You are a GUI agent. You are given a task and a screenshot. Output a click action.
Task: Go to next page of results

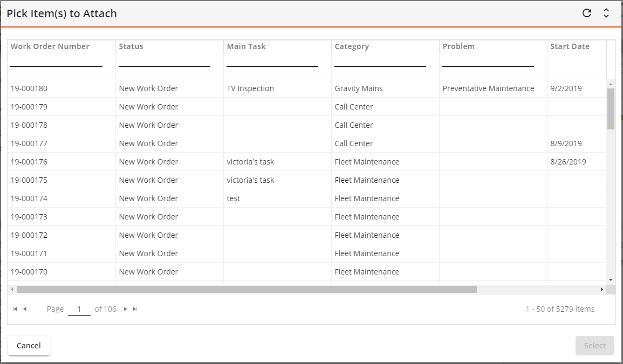point(125,309)
